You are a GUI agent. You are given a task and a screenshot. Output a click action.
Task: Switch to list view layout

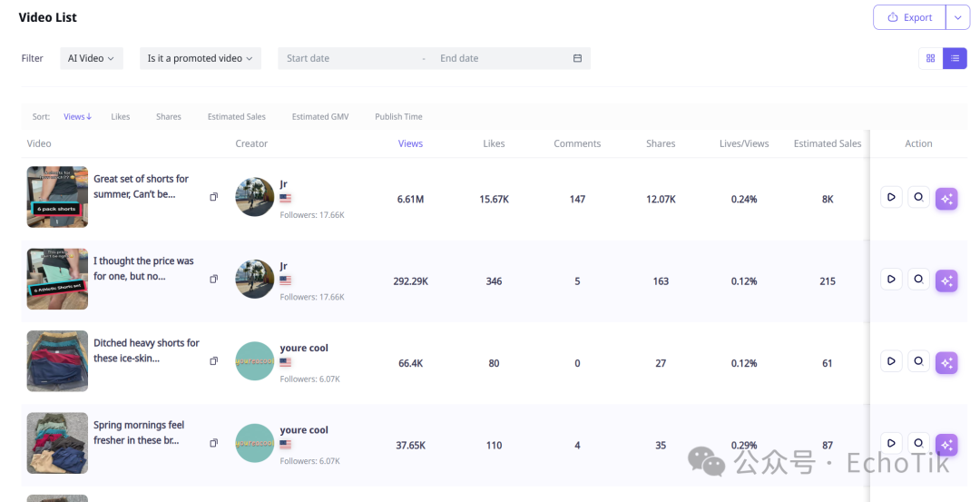pyautogui.click(x=955, y=58)
